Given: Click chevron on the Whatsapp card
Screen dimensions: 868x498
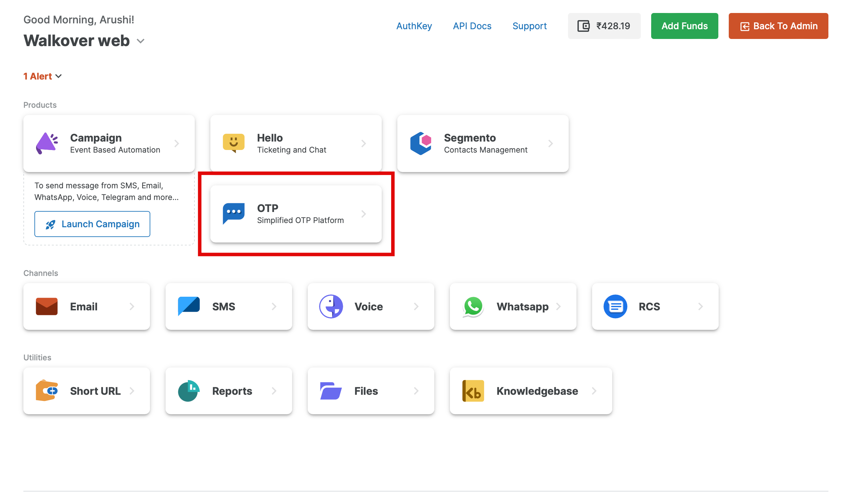Looking at the screenshot, I should point(559,306).
